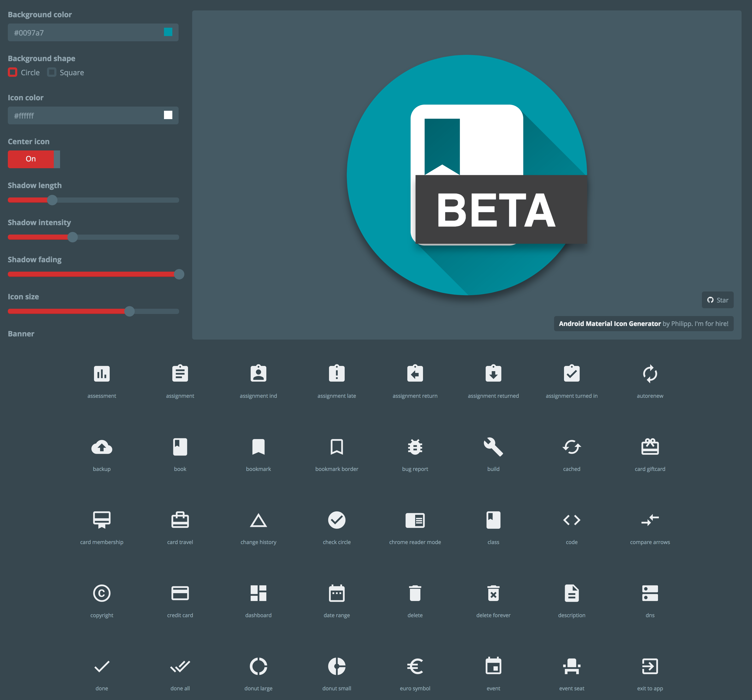
Task: Uncheck the Circle background shape
Action: click(x=13, y=72)
